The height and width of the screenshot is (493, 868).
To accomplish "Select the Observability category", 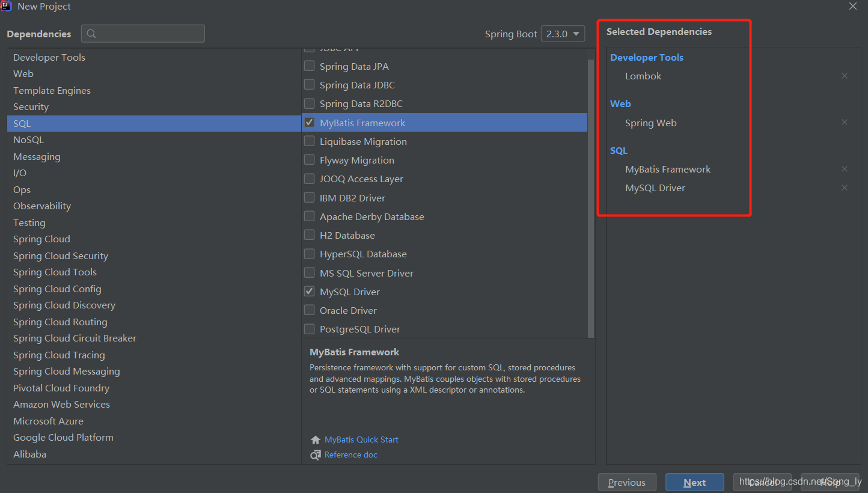I will click(154, 206).
